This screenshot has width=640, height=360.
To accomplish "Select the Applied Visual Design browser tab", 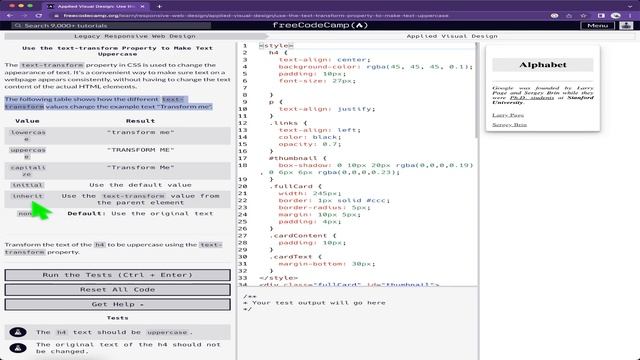I will pyautogui.click(x=96, y=6).
